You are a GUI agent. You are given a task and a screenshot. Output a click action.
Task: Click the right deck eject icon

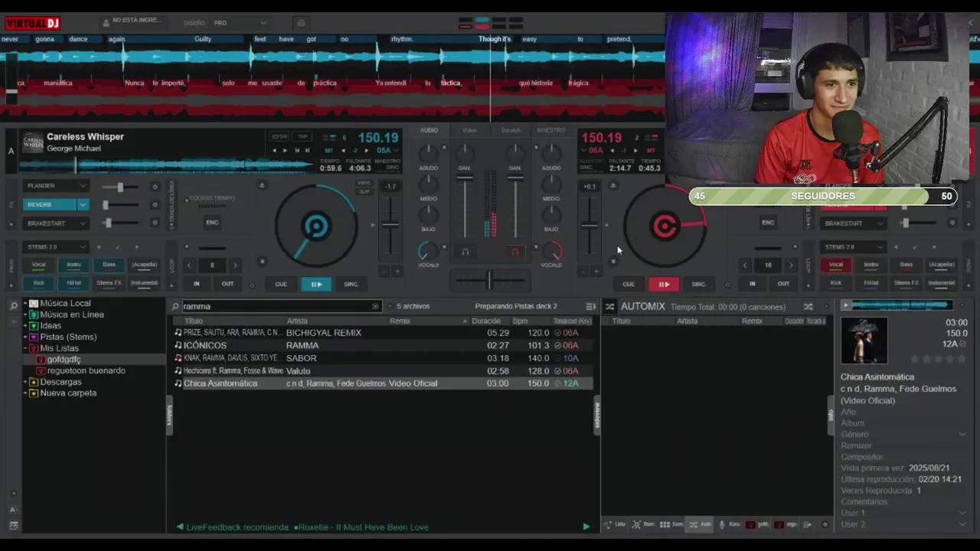coord(612,185)
